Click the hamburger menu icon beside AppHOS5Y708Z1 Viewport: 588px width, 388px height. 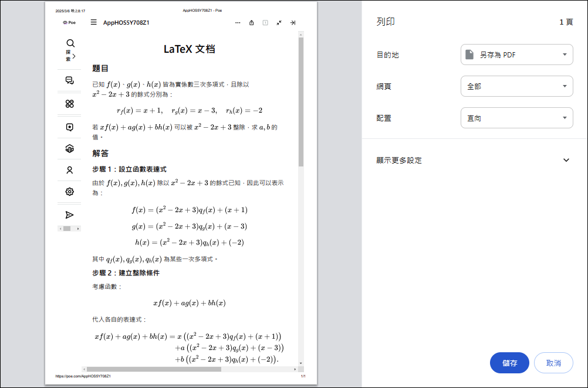94,22
